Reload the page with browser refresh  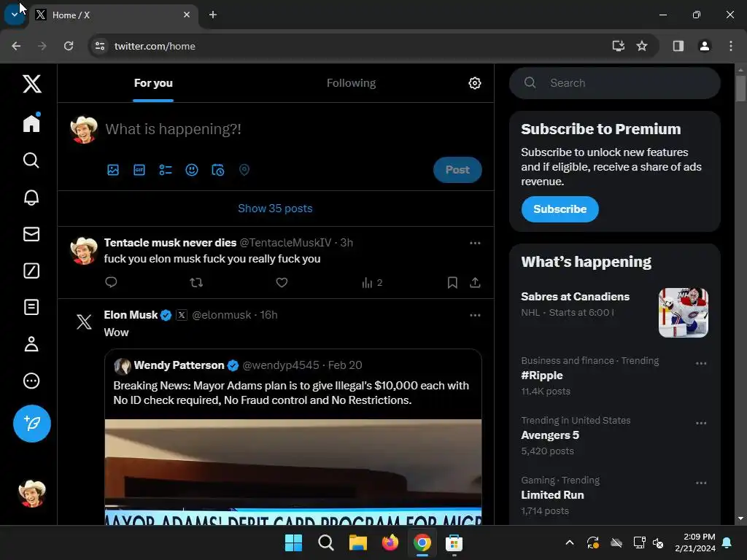pos(69,46)
